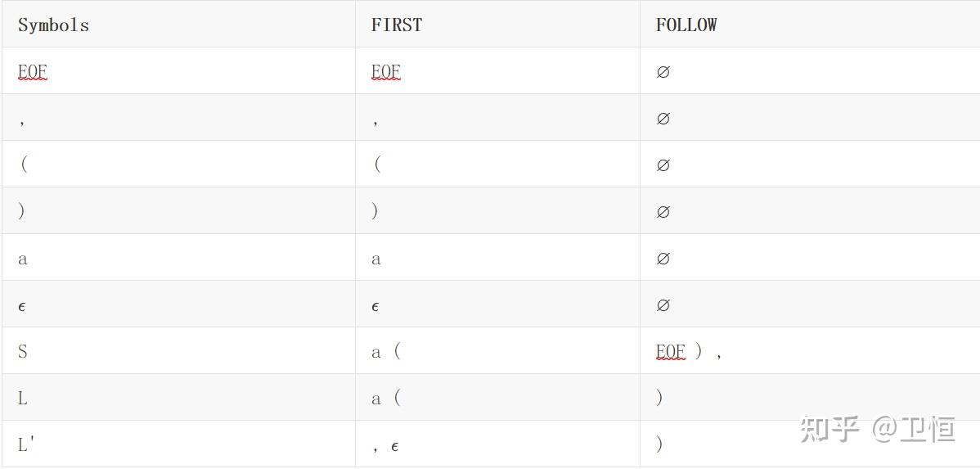Screen dimensions: 980x469
Task: Click the "L" cell without a prime mark
Action: pos(23,399)
